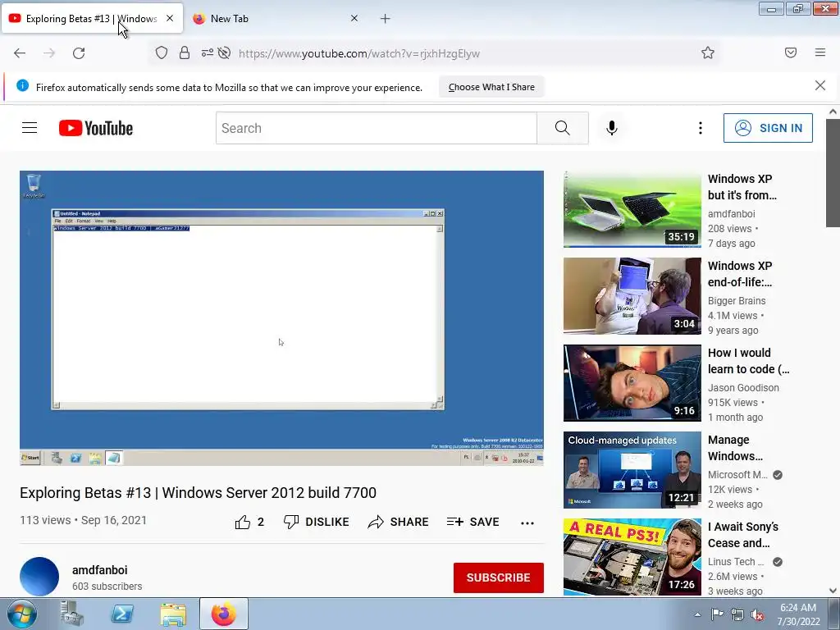840x630 pixels.
Task: Click the page scrollbar down arrow
Action: pyautogui.click(x=833, y=591)
